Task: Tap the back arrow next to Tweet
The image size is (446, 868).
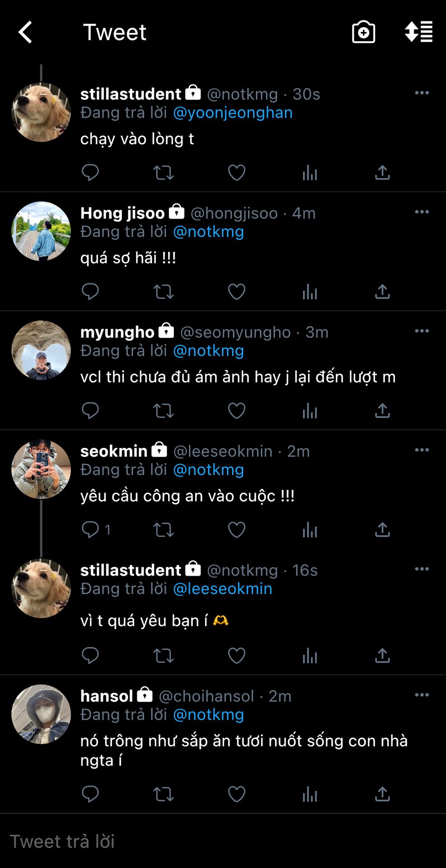Action: [x=25, y=32]
